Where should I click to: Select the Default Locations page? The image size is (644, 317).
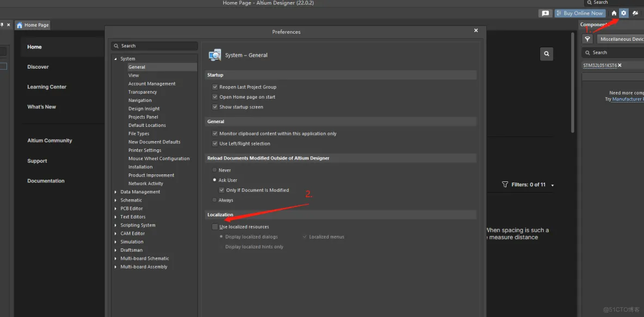(147, 125)
